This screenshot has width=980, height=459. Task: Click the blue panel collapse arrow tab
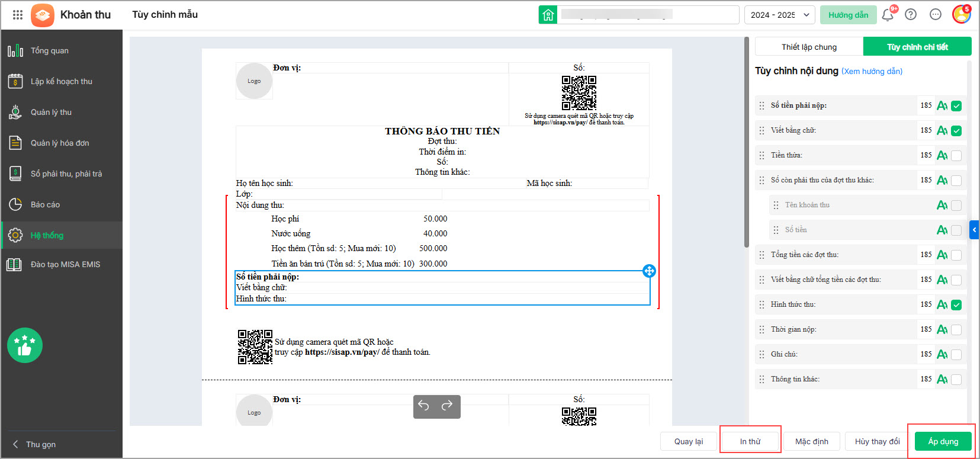[974, 230]
